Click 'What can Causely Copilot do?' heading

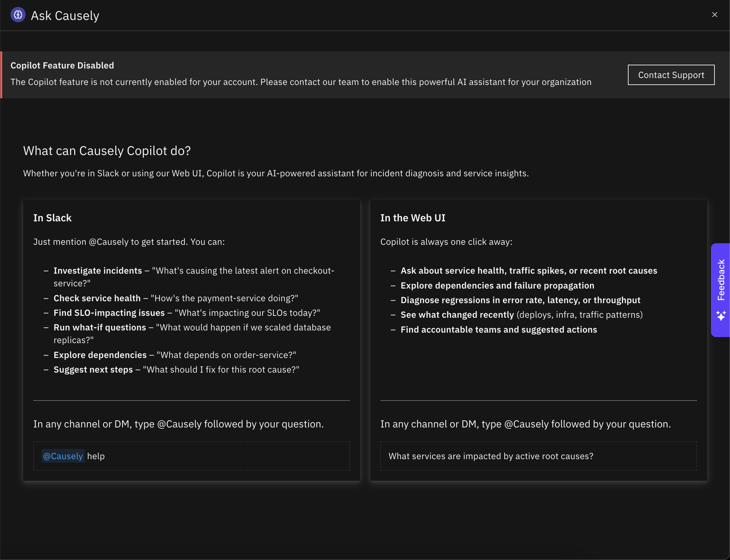[x=107, y=151]
